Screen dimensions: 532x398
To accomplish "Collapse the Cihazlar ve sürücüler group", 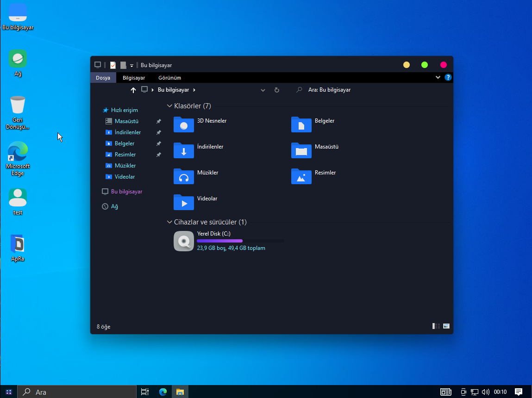I will coord(169,222).
